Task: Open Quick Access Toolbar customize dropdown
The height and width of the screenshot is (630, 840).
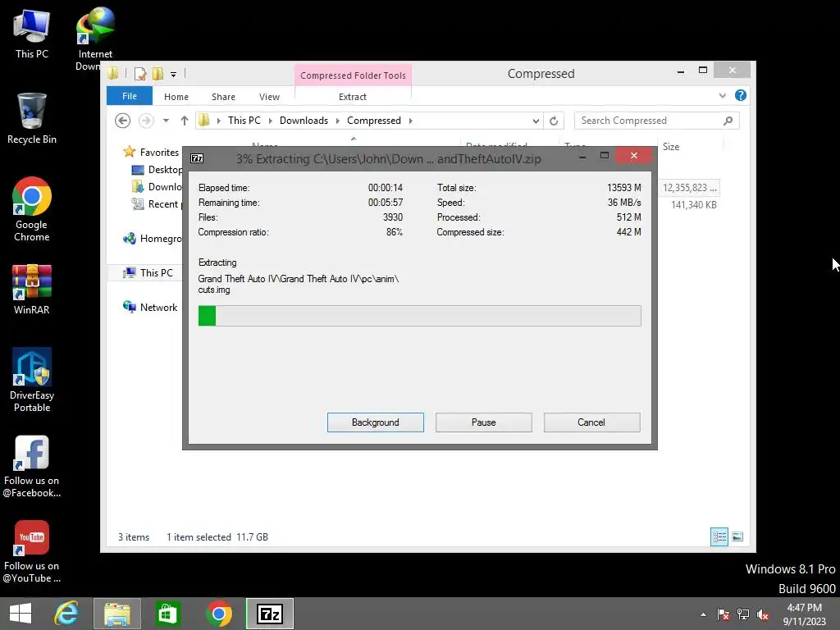Action: tap(174, 75)
